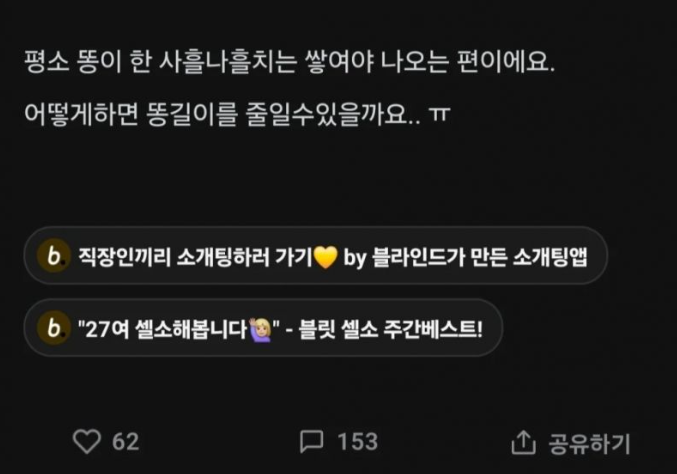Image resolution: width=677 pixels, height=474 pixels.
Task: Click the ㅠ crying character ending the post
Action: coord(439,115)
